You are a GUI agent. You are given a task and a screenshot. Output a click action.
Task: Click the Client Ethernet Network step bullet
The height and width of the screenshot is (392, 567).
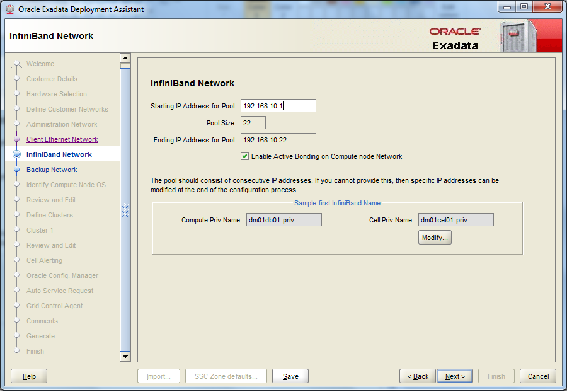16,139
